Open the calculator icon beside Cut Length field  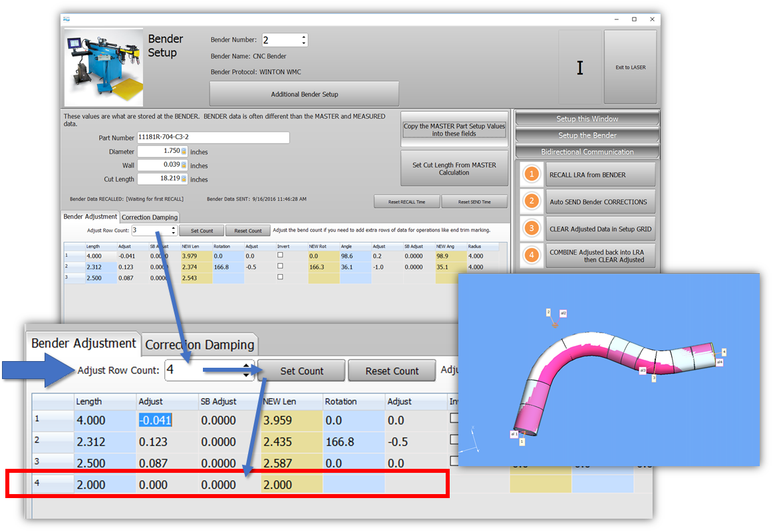tap(184, 179)
